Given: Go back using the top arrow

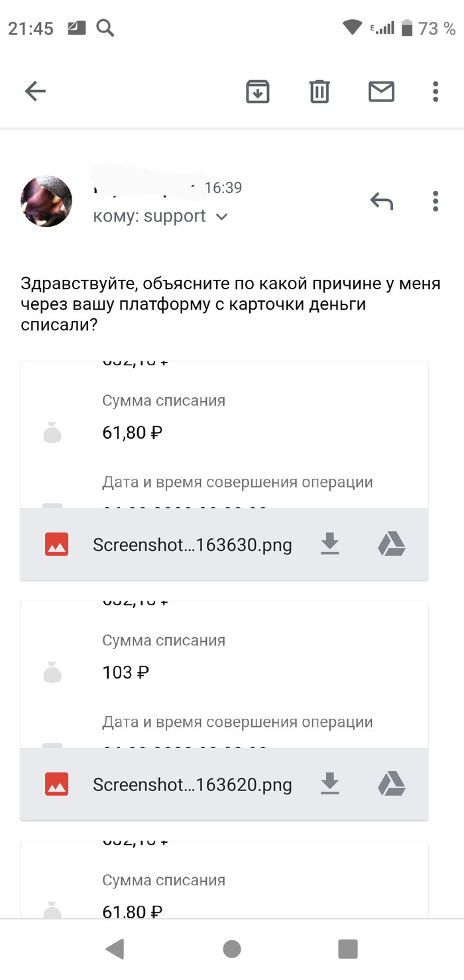Looking at the screenshot, I should pyautogui.click(x=35, y=92).
